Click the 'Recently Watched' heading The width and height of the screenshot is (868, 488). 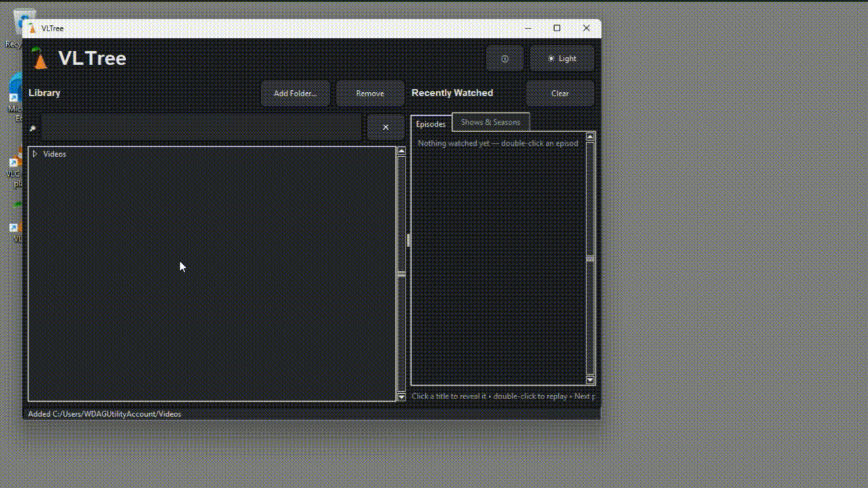(452, 93)
